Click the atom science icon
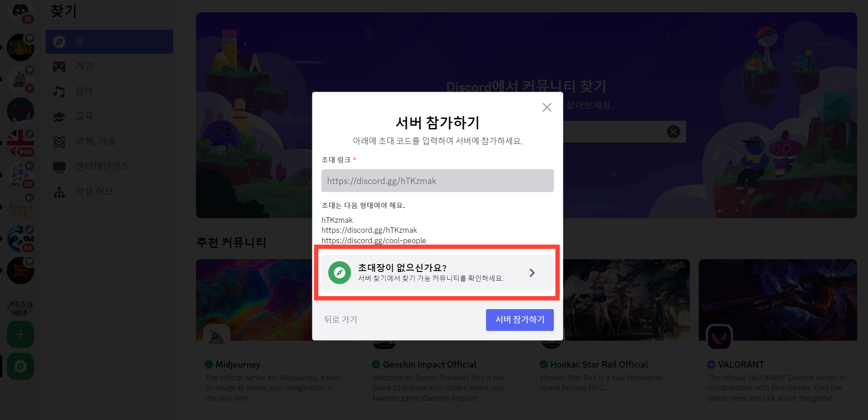 pyautogui.click(x=59, y=142)
